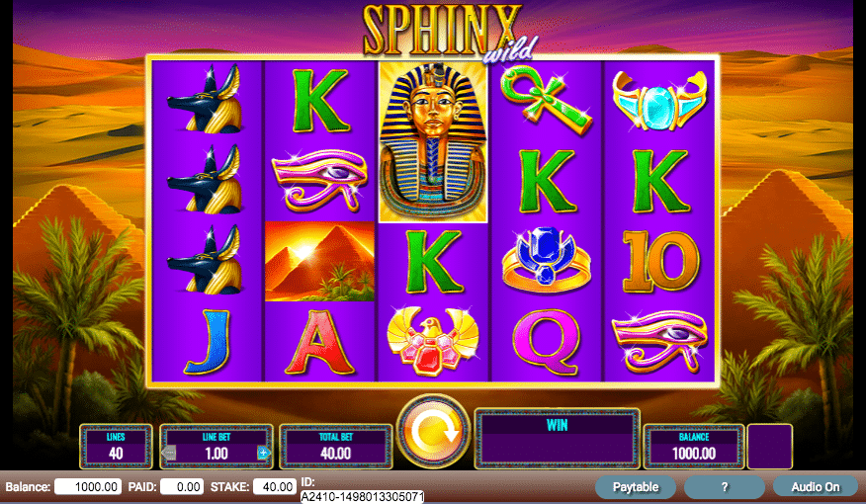
Task: Decrease line bet with minus arrow
Action: (x=169, y=454)
